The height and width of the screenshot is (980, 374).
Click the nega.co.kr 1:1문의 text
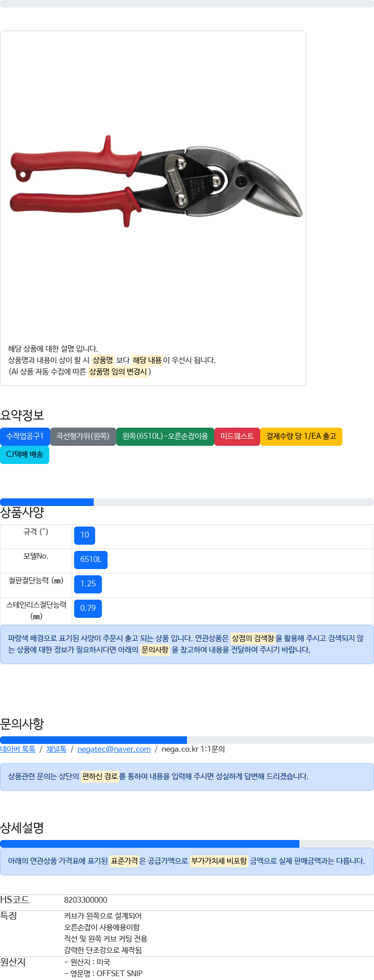tap(193, 749)
